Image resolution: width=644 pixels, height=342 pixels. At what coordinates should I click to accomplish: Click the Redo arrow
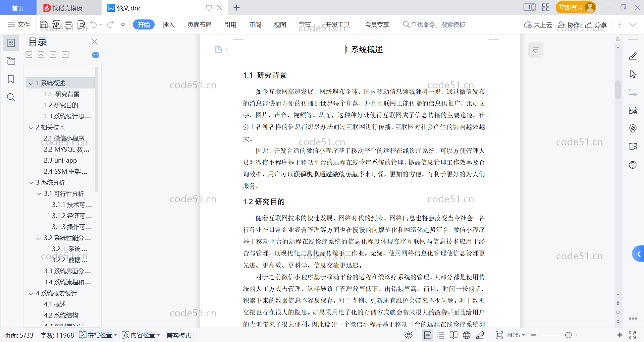click(111, 24)
